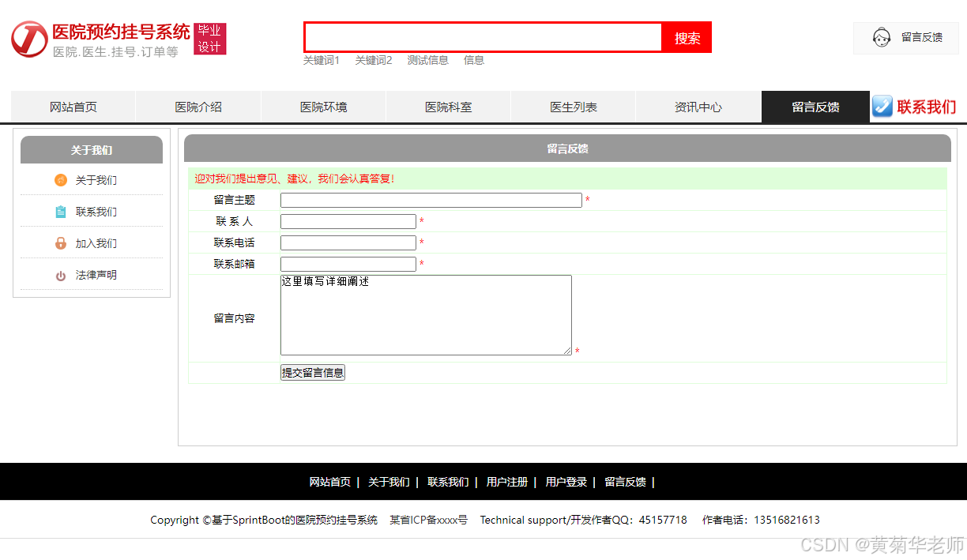Submit form with 提交留言信息 button
The width and height of the screenshot is (967, 560).
(313, 373)
